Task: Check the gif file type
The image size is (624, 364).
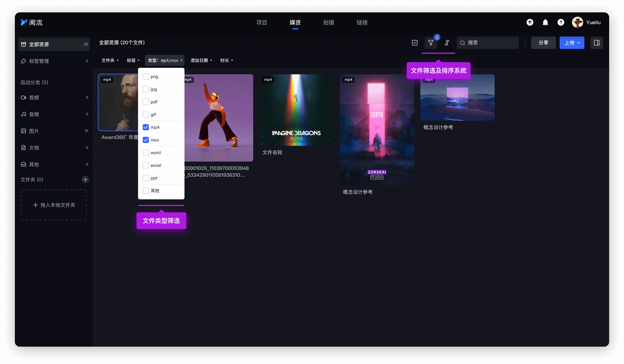Action: [146, 115]
